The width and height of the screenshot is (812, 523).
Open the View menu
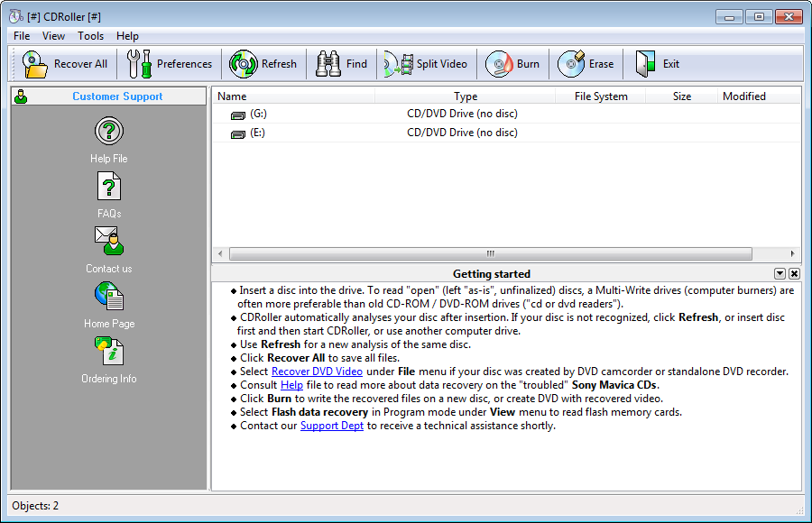[x=53, y=36]
